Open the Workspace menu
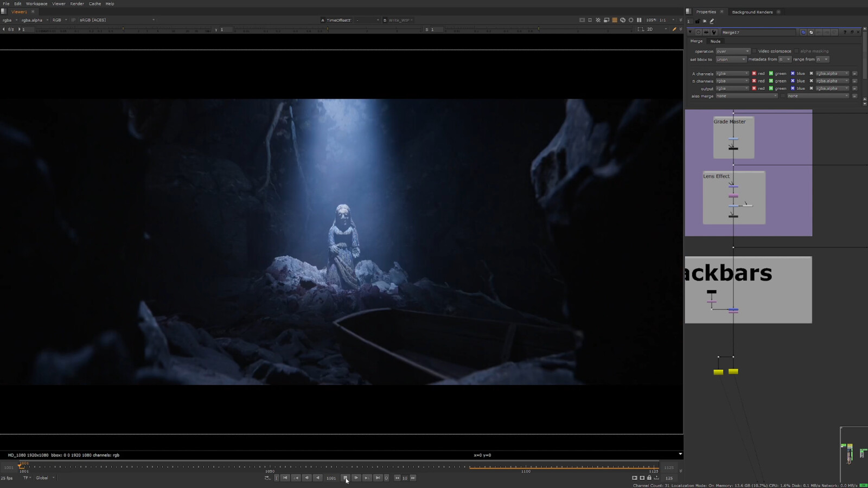Screen dimensions: 868x488 point(36,4)
